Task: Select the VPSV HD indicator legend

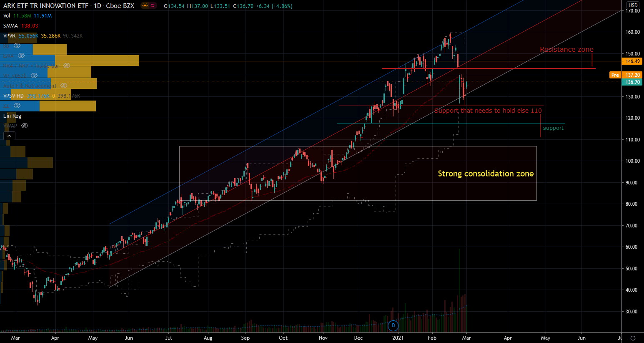Action: point(13,96)
